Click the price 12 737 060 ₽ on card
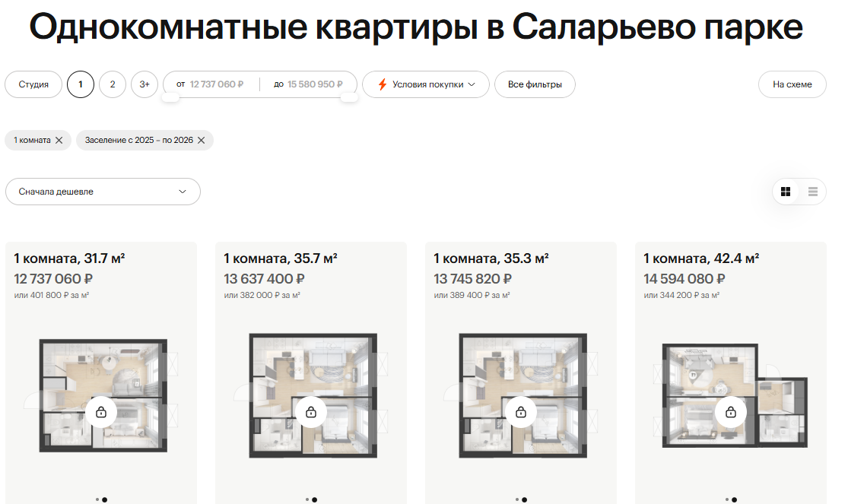848x504 pixels. pos(53,279)
